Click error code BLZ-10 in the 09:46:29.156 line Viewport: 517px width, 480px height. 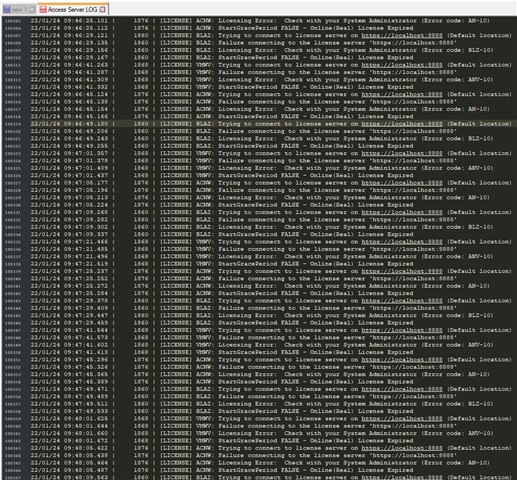pyautogui.click(x=479, y=50)
